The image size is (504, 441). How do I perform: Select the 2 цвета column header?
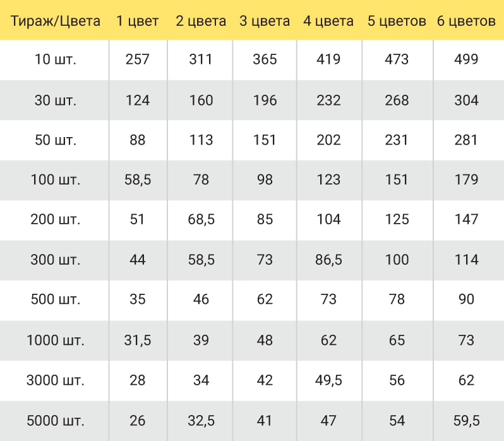[201, 21]
